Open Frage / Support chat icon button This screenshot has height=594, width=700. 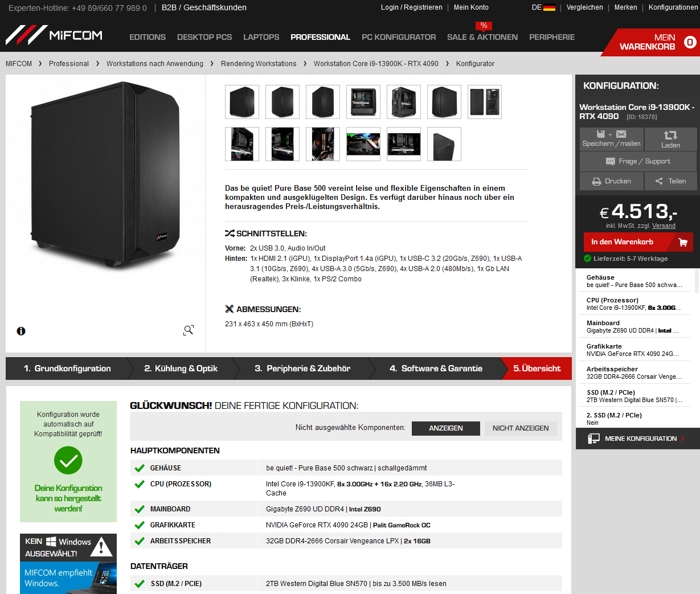(638, 161)
